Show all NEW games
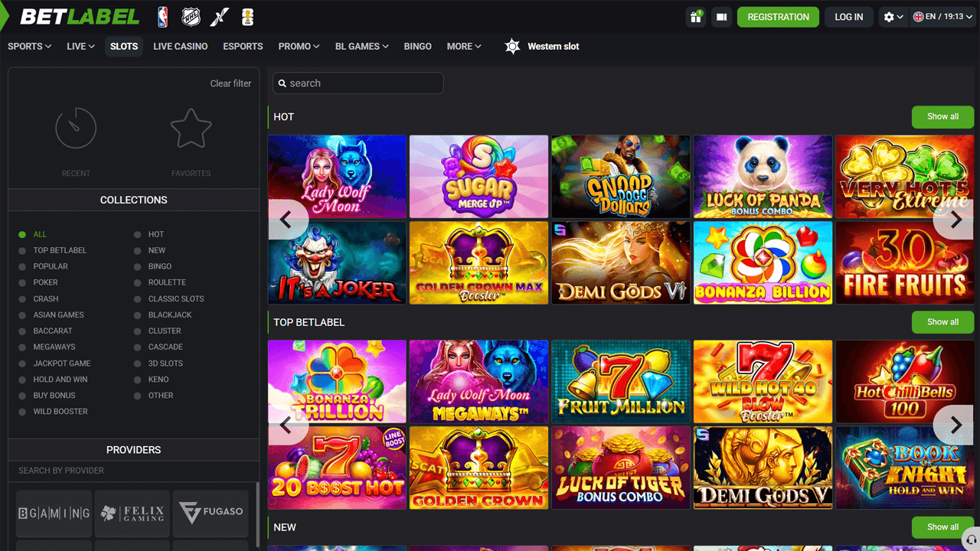The height and width of the screenshot is (551, 980). pyautogui.click(x=942, y=527)
